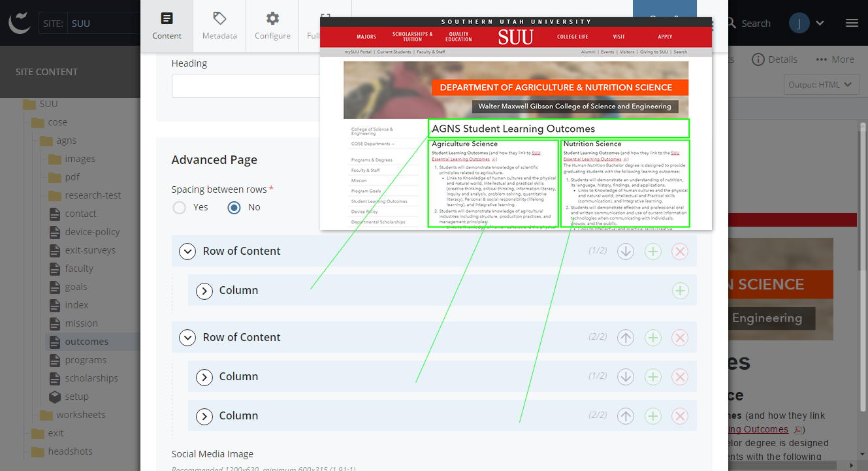The width and height of the screenshot is (868, 471).
Task: Select No for spacing between rows
Action: point(234,208)
